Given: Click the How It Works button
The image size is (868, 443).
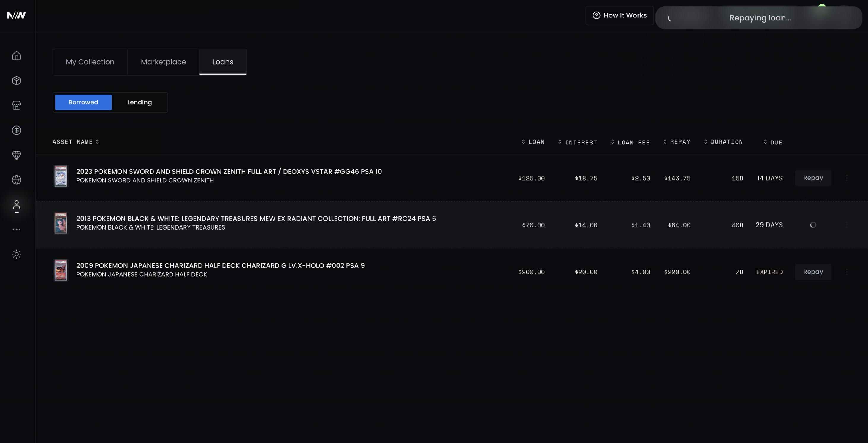Looking at the screenshot, I should [x=619, y=15].
